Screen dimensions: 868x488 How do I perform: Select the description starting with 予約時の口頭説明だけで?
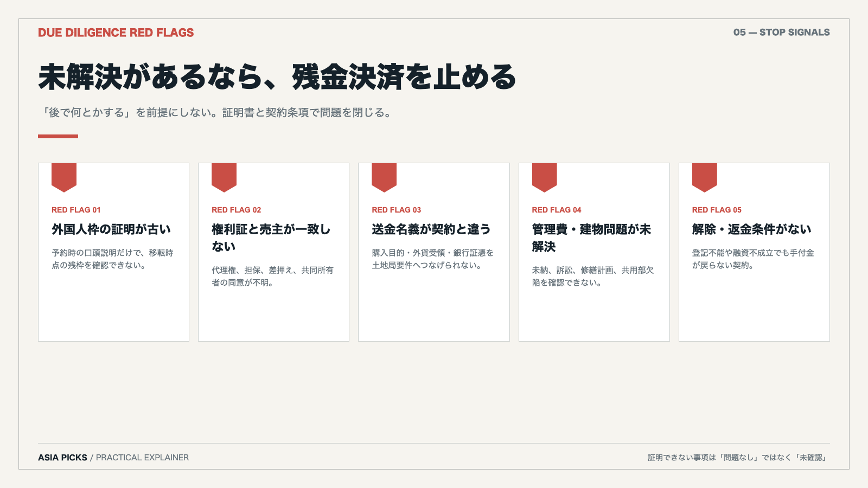[x=112, y=259]
